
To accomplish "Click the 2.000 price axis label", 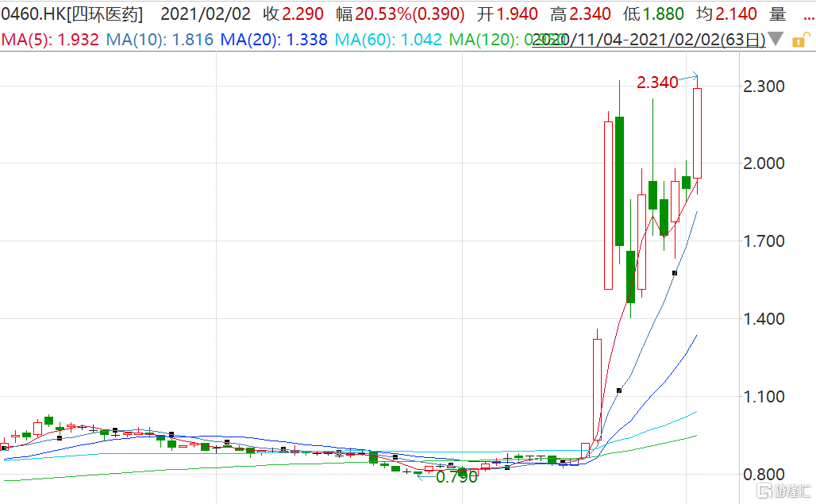I will pyautogui.click(x=763, y=163).
